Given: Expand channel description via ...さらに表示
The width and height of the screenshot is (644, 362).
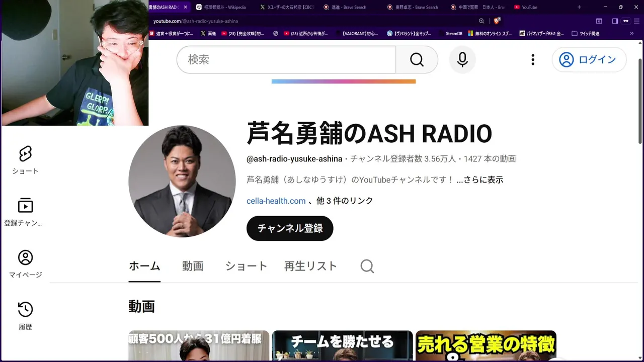Looking at the screenshot, I should point(480,179).
